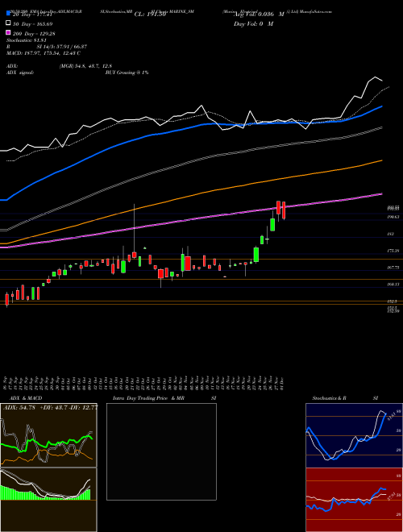Click the 175.38 price level label
The image size is (403, 532).
[393, 251]
